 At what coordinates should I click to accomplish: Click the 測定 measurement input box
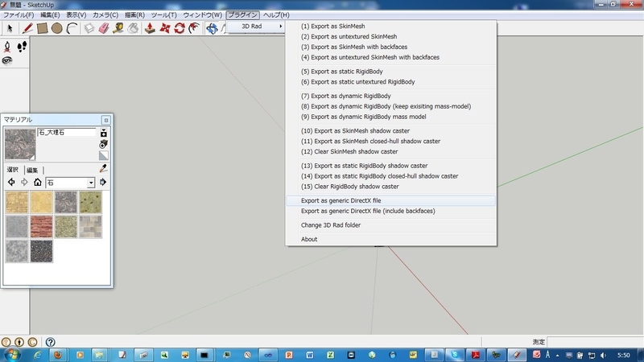595,342
